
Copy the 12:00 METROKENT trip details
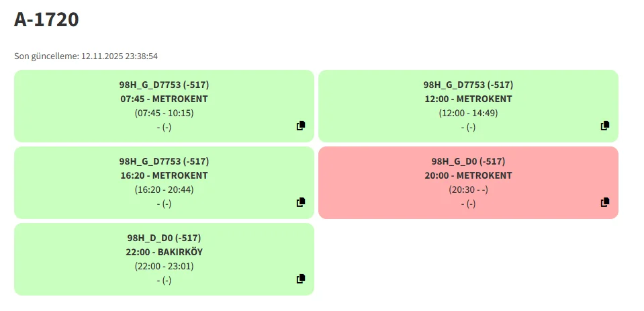(605, 126)
